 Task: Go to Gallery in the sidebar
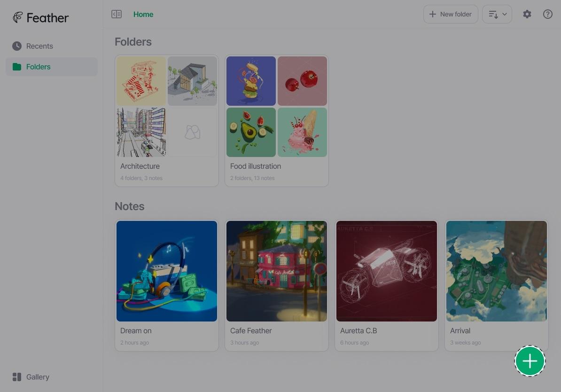(x=38, y=377)
